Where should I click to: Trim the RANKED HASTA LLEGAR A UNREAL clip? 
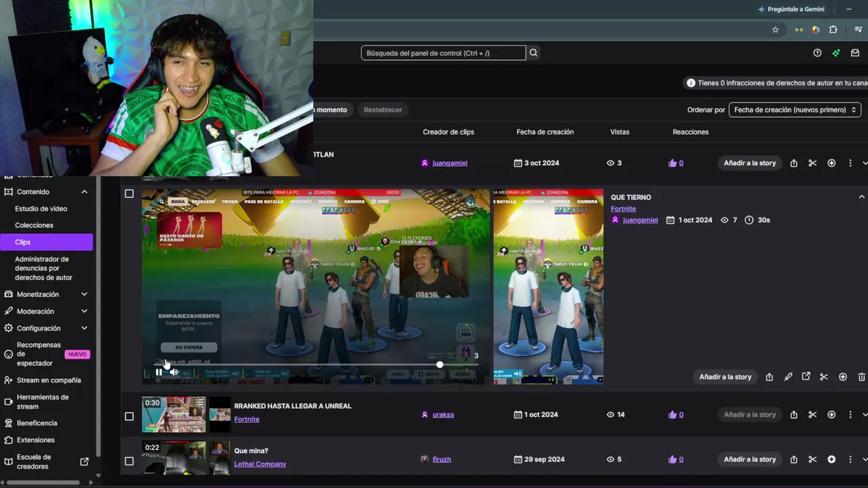click(812, 415)
